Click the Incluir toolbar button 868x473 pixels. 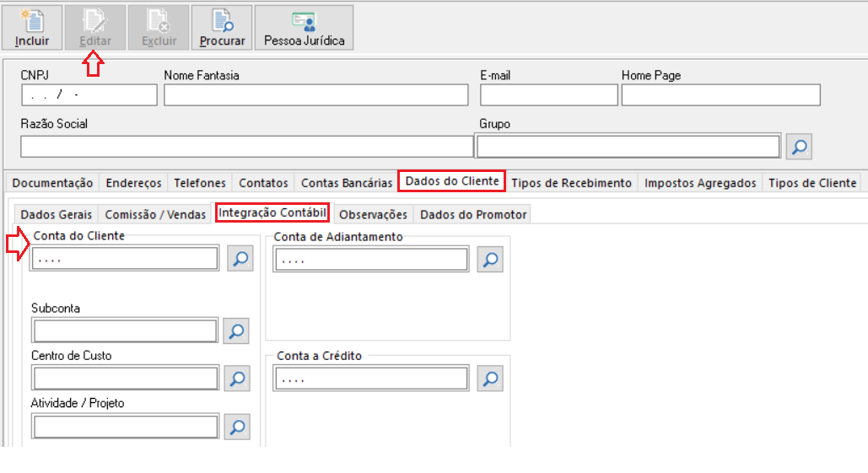click(32, 28)
